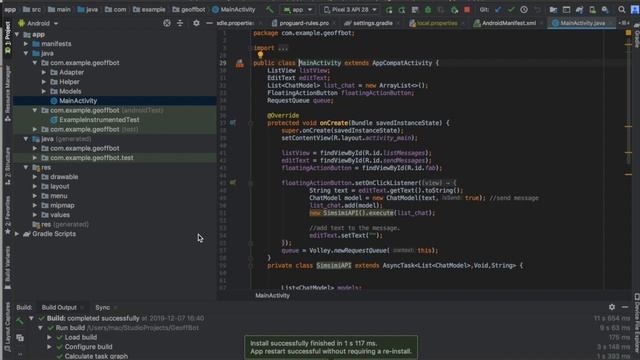Expand Gradle Scripts node
640x360 pixels.
17,234
